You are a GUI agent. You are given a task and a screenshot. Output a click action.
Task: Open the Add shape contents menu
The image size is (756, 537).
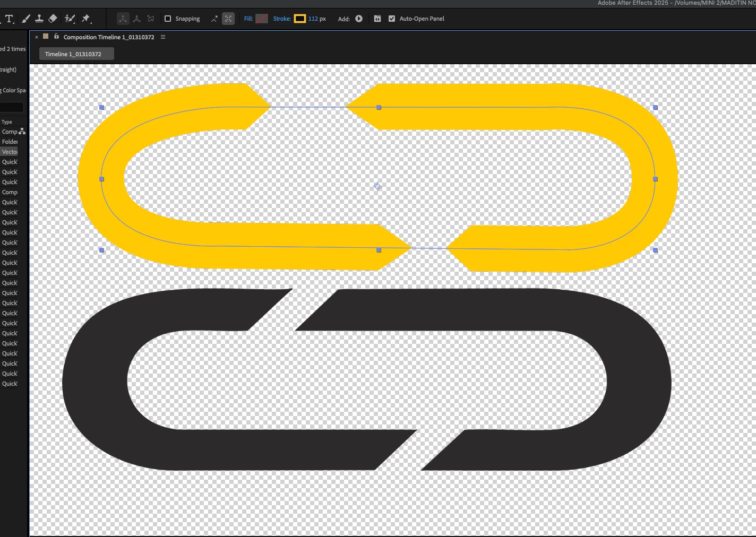[359, 19]
